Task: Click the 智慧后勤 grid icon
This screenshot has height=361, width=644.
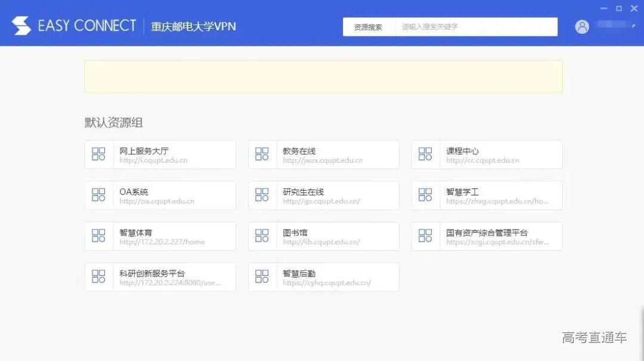Action: [262, 276]
